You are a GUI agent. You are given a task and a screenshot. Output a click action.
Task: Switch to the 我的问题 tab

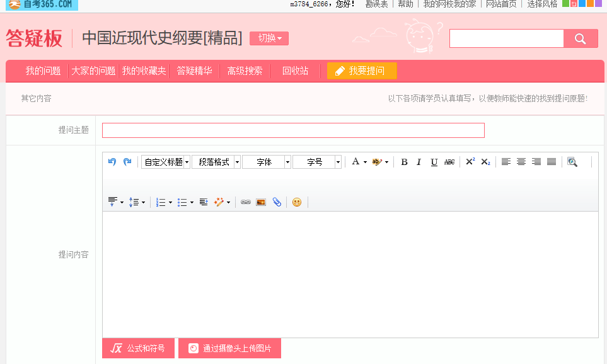click(x=43, y=71)
